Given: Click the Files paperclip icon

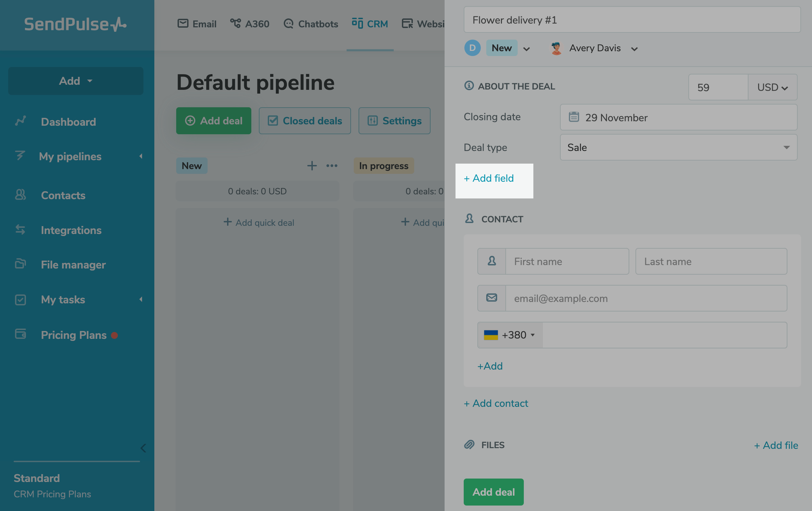Looking at the screenshot, I should pos(470,444).
